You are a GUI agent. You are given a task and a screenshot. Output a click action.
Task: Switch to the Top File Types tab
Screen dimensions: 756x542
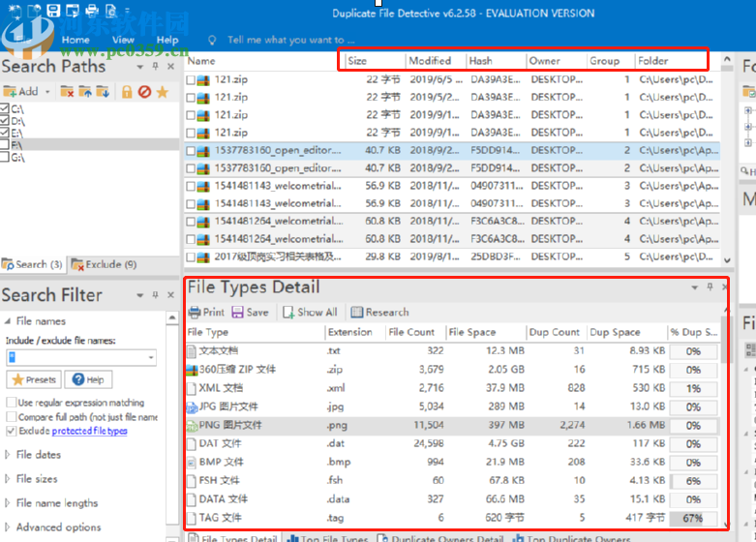tap(327, 538)
